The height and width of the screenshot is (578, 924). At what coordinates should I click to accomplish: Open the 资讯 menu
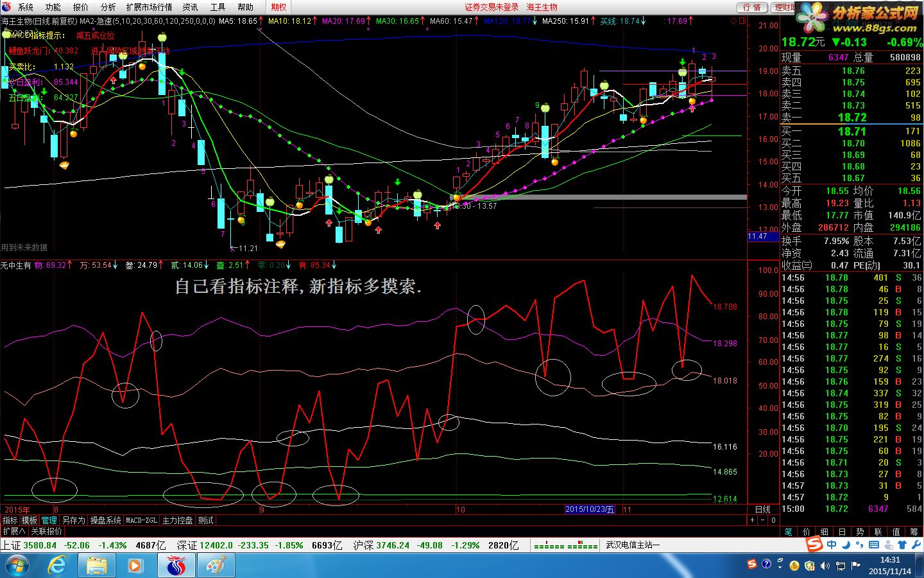tap(190, 7)
